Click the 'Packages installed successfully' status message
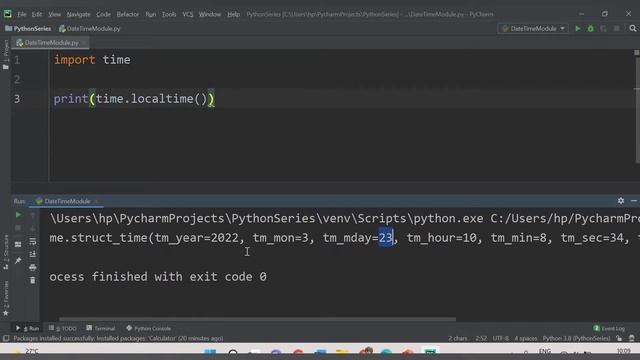640x360 pixels. [x=118, y=338]
